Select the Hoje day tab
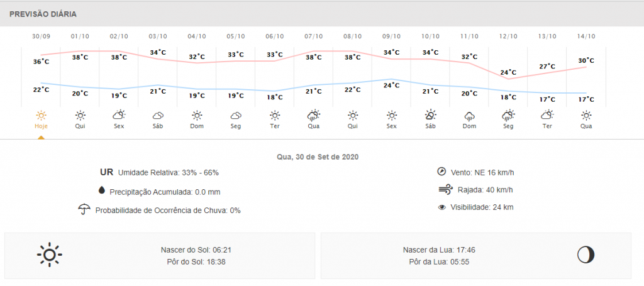The height and width of the screenshot is (286, 644). click(x=41, y=126)
